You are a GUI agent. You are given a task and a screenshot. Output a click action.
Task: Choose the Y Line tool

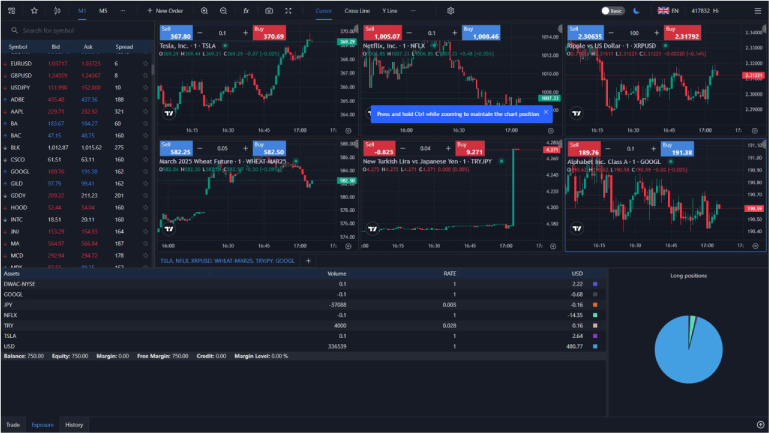click(x=390, y=11)
